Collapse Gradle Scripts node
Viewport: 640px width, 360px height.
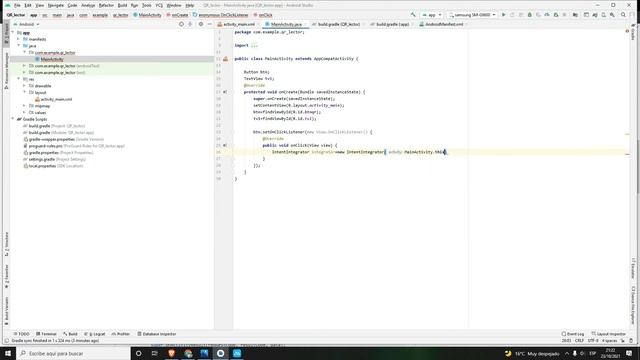13,119
